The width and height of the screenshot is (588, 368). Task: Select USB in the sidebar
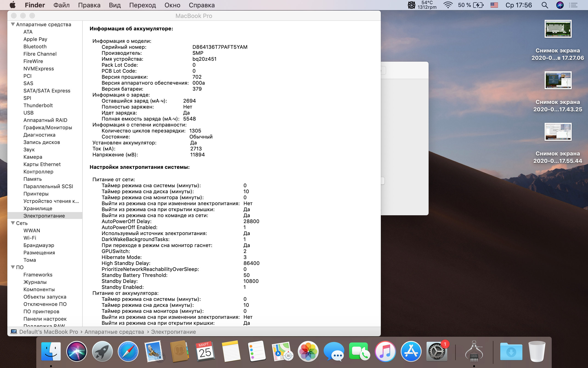tap(28, 113)
